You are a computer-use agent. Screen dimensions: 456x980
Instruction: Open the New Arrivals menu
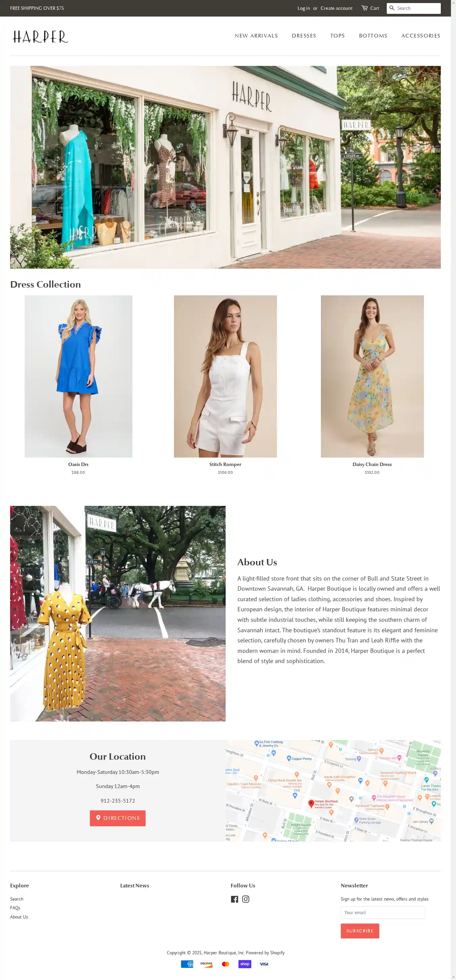point(256,36)
